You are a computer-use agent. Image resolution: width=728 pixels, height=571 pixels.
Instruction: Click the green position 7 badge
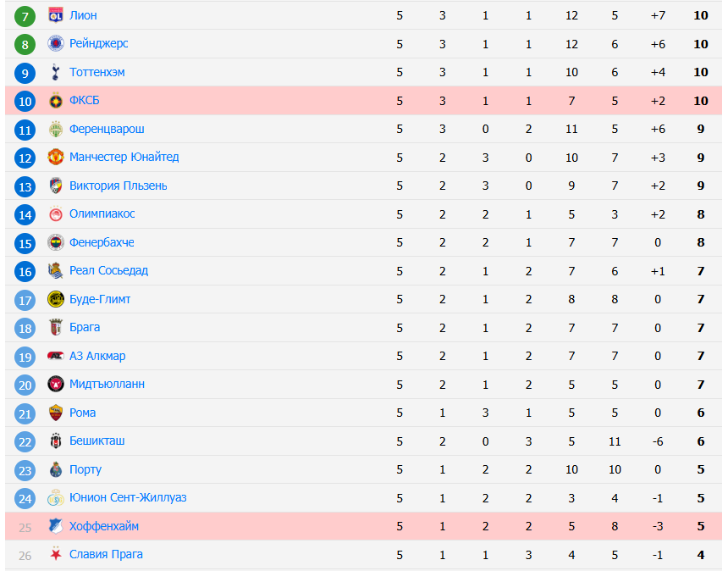pyautogui.click(x=25, y=16)
